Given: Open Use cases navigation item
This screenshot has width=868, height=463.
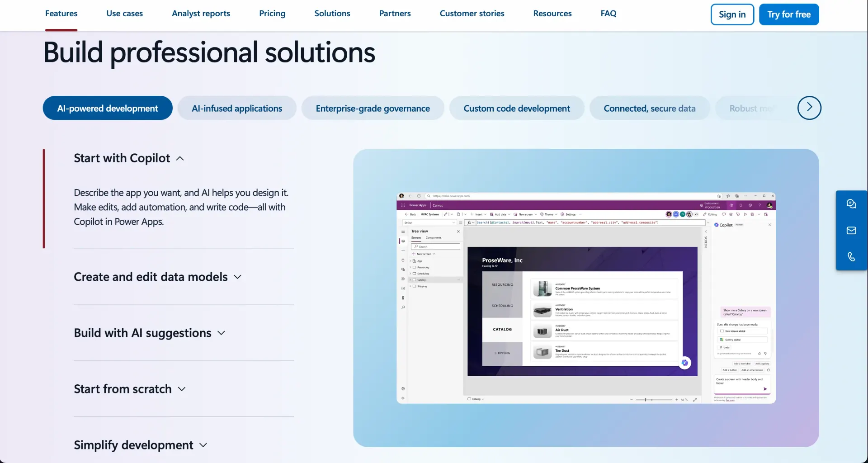Looking at the screenshot, I should [x=125, y=14].
